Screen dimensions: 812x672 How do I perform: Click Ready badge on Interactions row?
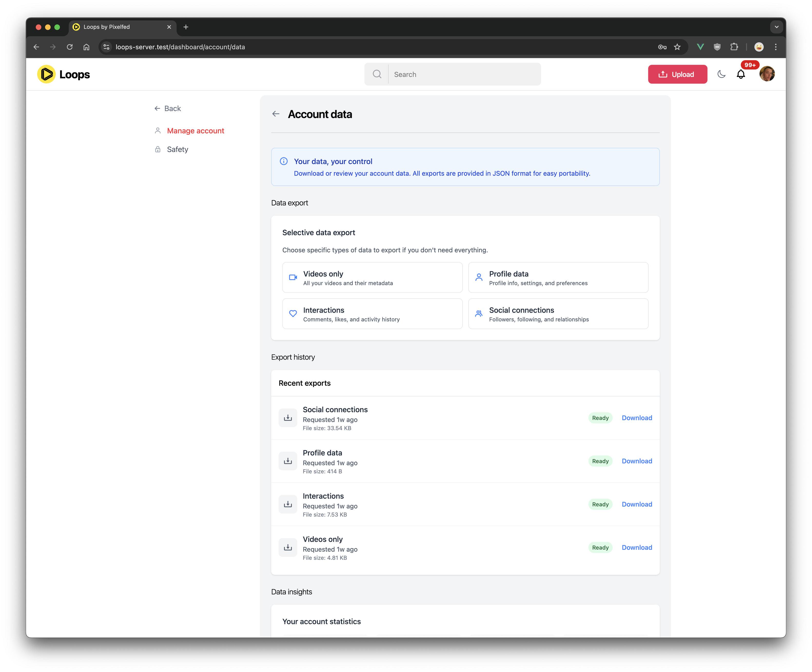pos(601,505)
